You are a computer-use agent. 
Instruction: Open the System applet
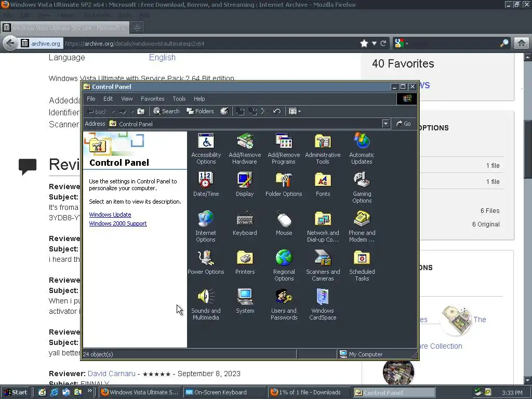tap(245, 301)
